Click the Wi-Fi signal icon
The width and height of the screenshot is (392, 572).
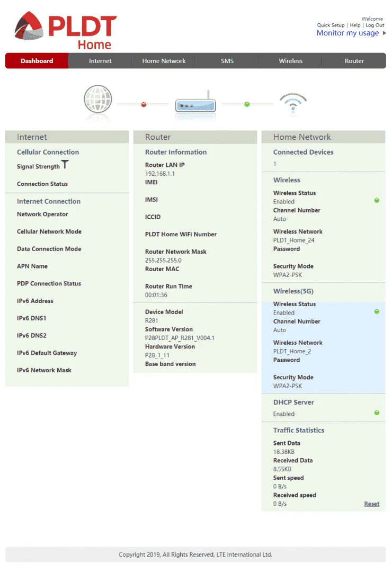(x=293, y=104)
